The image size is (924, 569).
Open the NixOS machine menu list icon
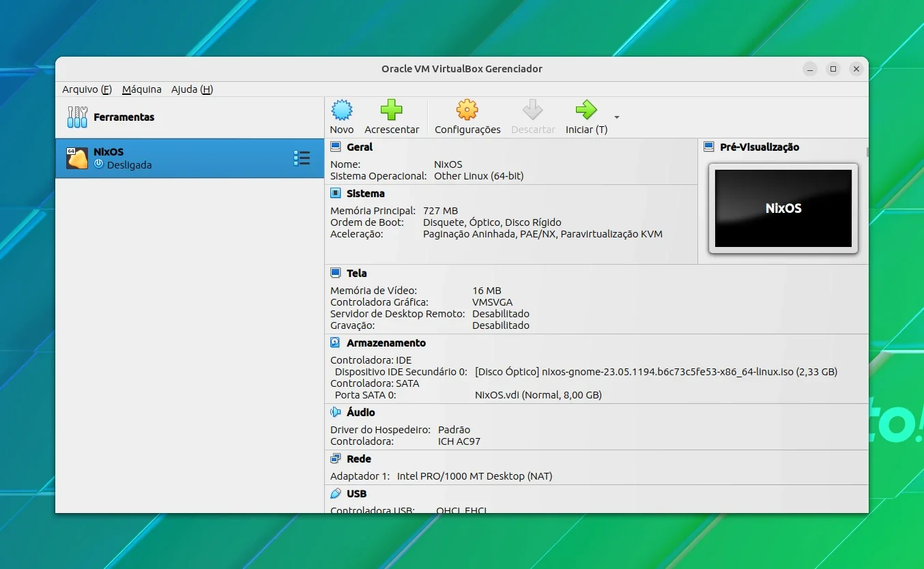click(302, 158)
